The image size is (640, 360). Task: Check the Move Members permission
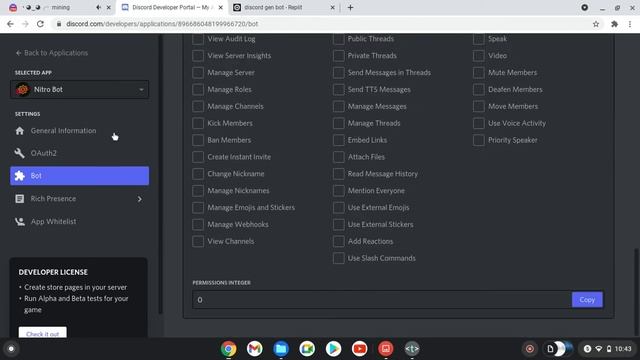pyautogui.click(x=479, y=107)
